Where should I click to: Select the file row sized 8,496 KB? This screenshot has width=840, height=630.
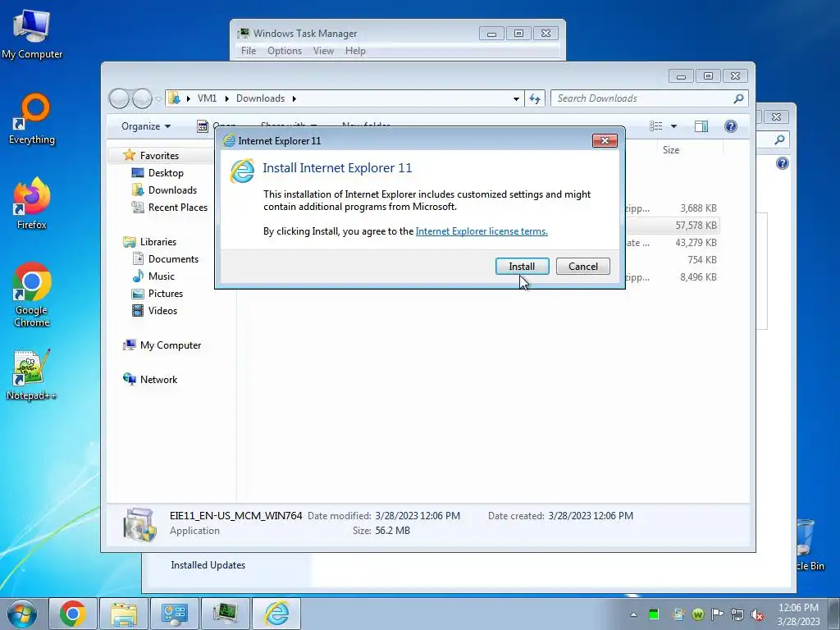(x=672, y=277)
